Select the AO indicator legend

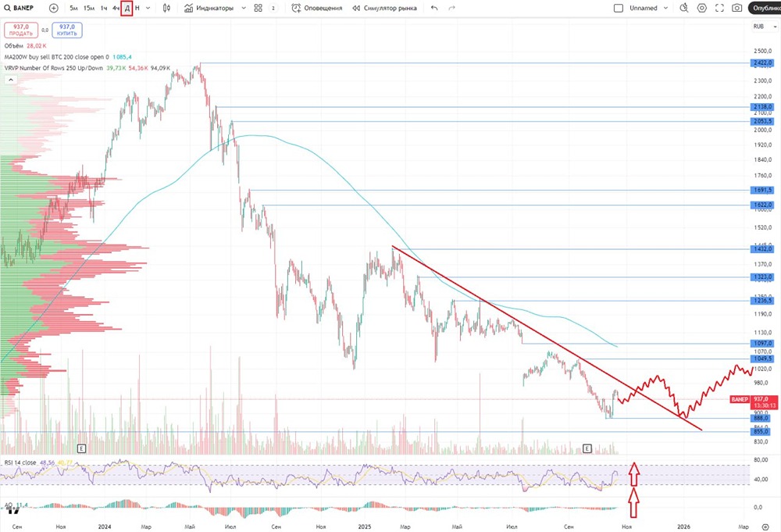pyautogui.click(x=8, y=505)
